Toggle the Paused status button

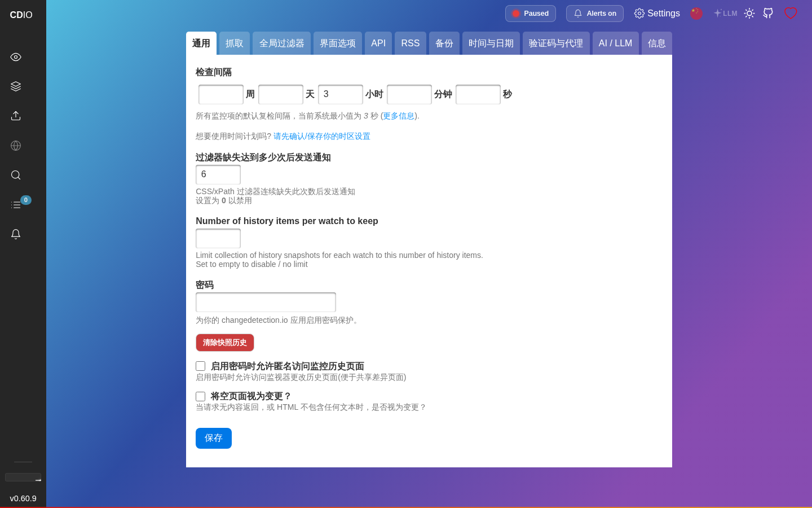point(531,14)
